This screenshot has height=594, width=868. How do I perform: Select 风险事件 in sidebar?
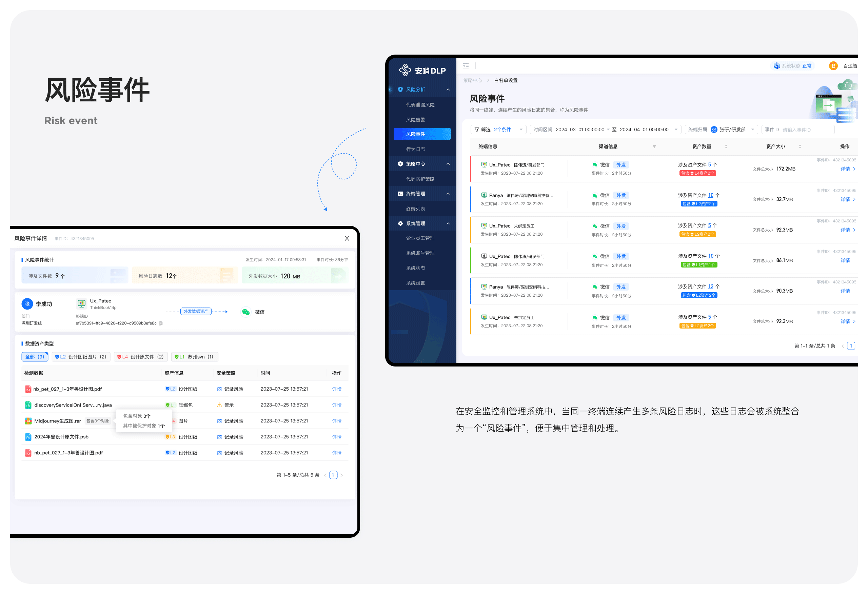(x=422, y=134)
